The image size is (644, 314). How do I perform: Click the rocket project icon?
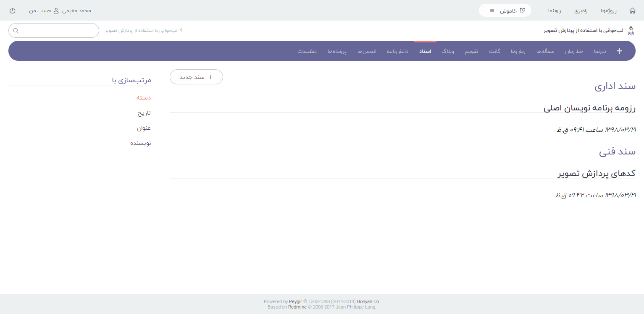[631, 30]
